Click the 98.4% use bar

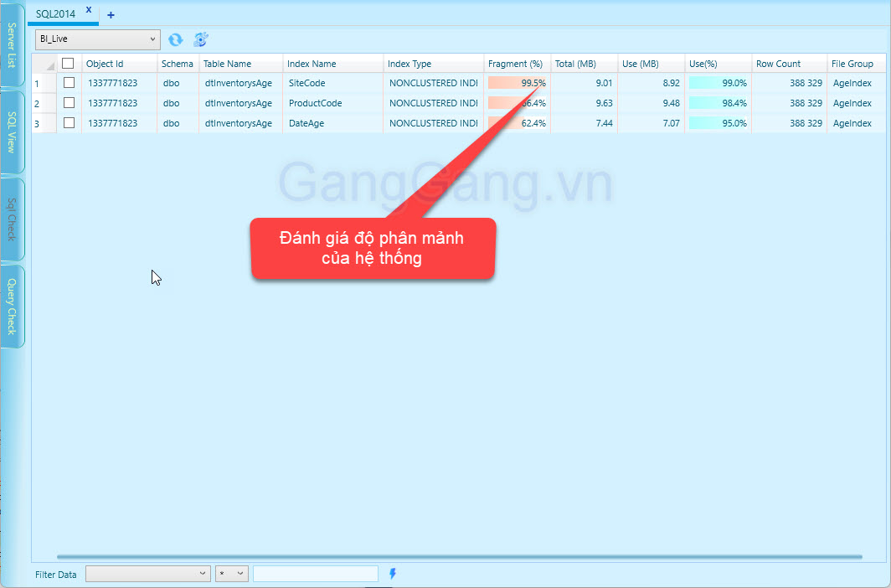[x=718, y=103]
